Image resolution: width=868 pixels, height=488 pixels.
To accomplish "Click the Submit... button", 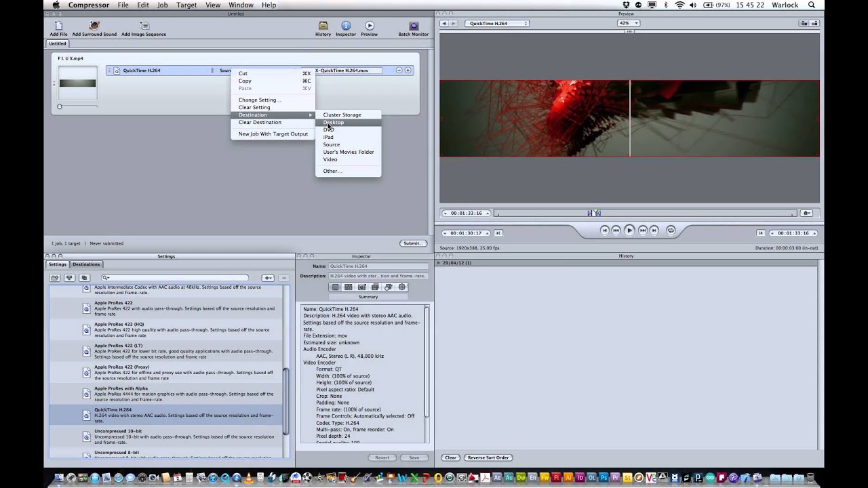I will 412,243.
